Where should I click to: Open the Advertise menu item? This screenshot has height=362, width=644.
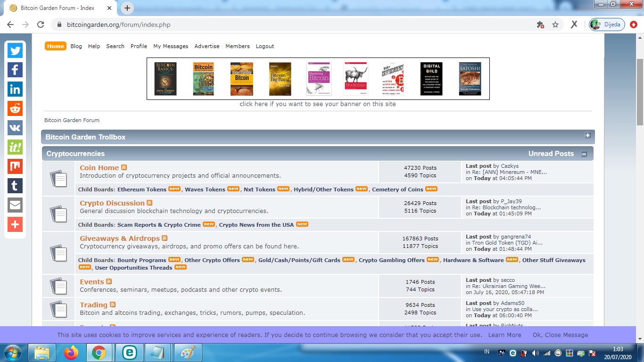207,46
